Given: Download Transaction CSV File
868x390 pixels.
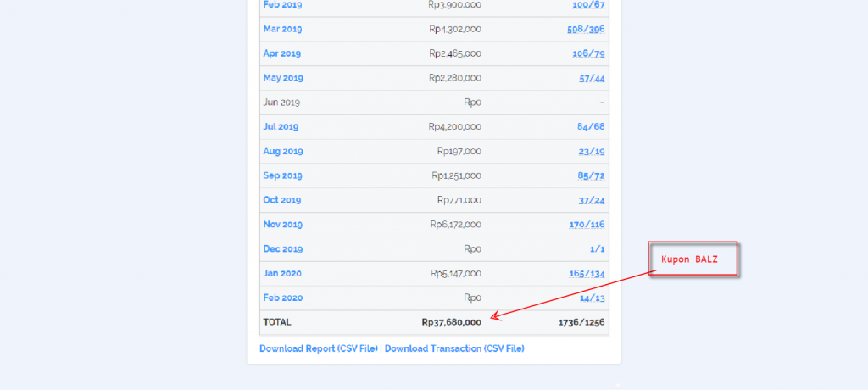Looking at the screenshot, I should click(x=454, y=348).
